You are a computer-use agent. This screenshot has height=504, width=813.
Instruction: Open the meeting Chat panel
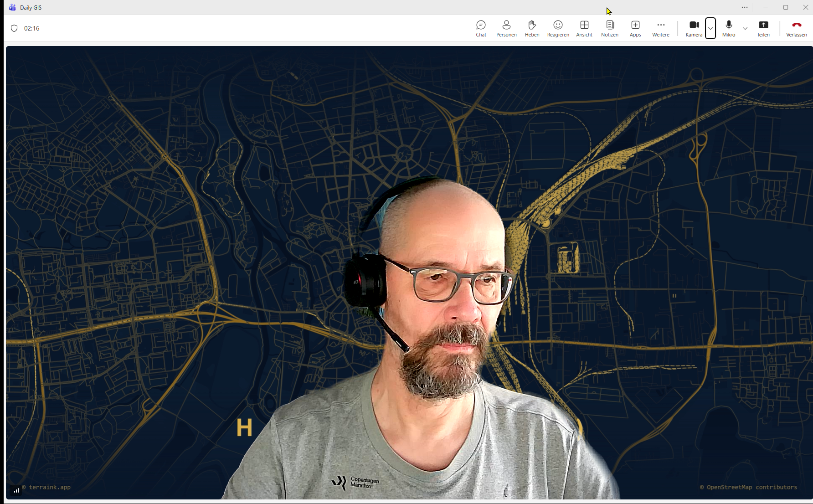coord(481,28)
